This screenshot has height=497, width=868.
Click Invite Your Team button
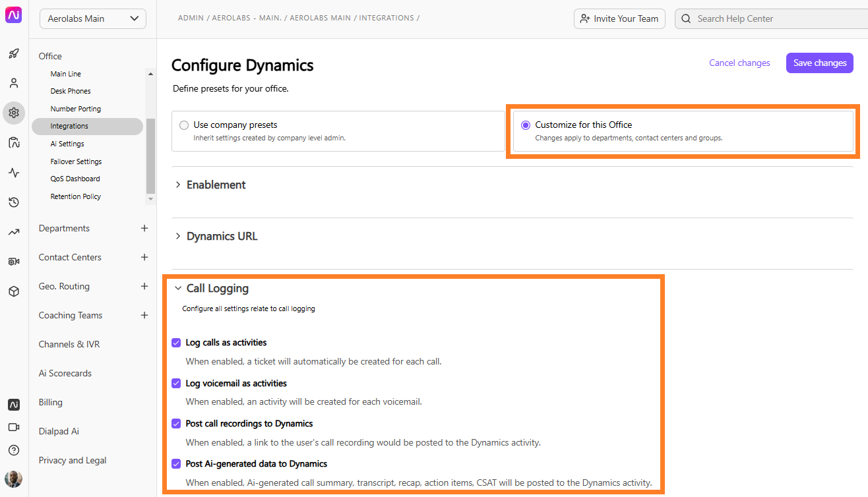[619, 18]
